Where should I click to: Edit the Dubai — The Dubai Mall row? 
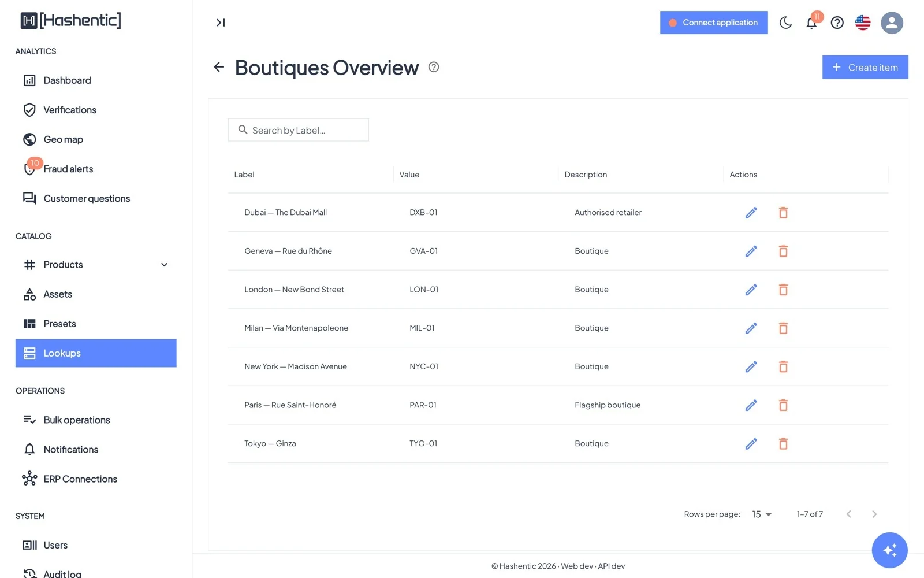click(x=751, y=213)
